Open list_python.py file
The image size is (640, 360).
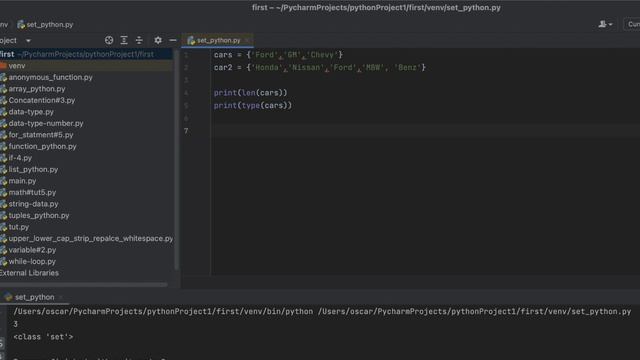[33, 169]
